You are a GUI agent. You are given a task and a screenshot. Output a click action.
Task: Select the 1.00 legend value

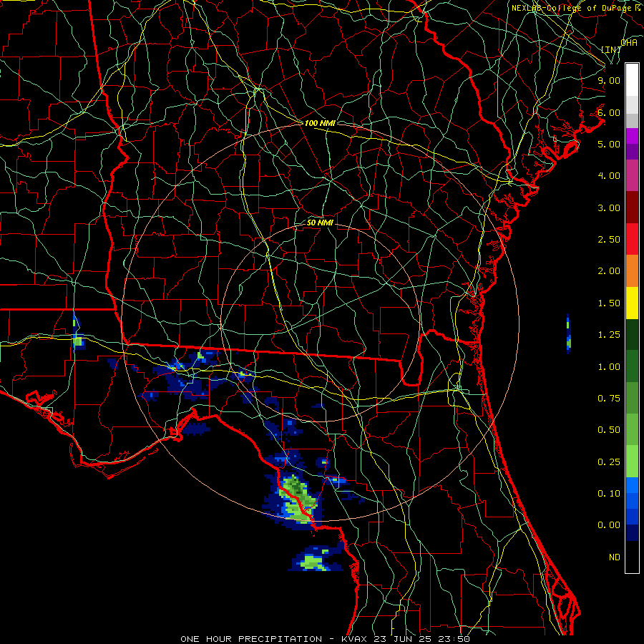[x=609, y=367]
